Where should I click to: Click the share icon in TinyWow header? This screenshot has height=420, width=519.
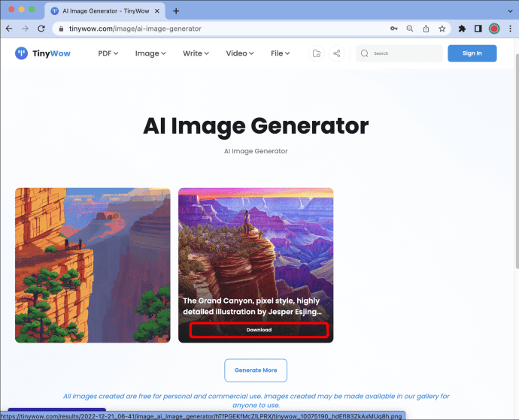point(337,53)
